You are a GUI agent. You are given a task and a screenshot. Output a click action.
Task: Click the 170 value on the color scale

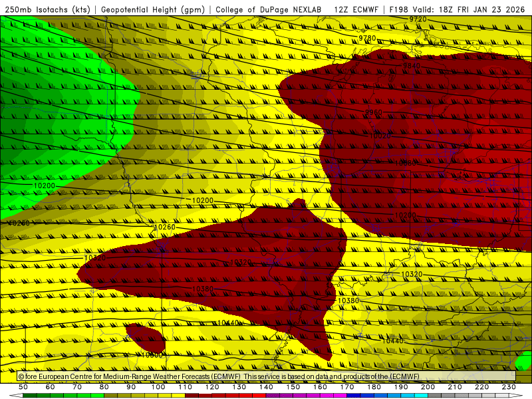(x=346, y=387)
